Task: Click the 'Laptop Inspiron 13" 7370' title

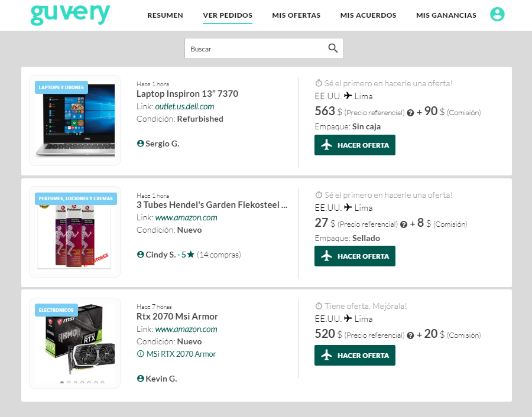Action: (187, 93)
